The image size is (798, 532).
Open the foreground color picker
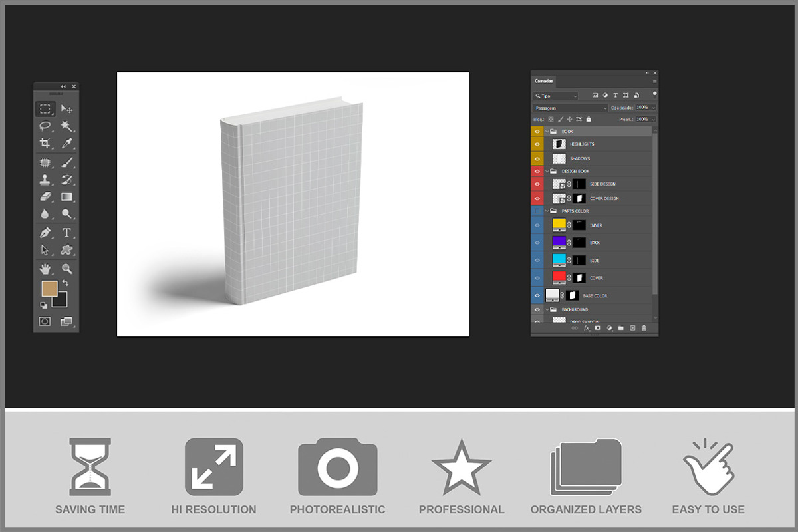50,289
